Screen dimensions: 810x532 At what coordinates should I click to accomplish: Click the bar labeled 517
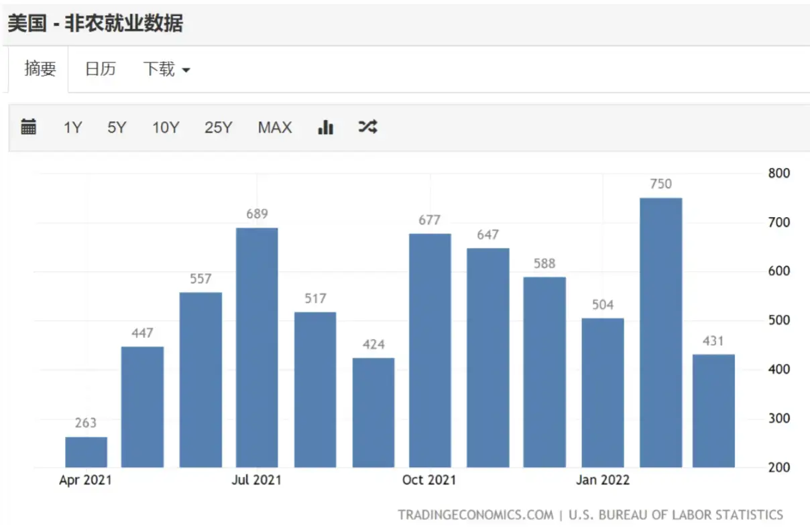click(315, 390)
